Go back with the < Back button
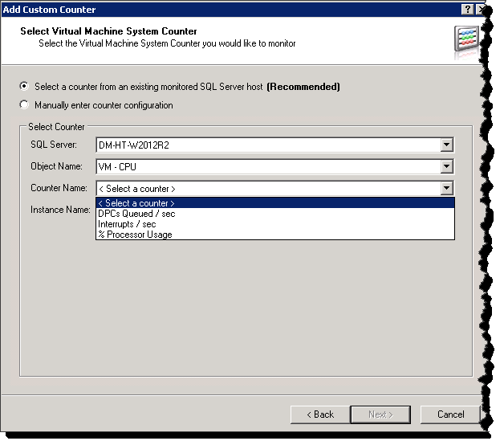The width and height of the screenshot is (504, 445). click(x=319, y=414)
